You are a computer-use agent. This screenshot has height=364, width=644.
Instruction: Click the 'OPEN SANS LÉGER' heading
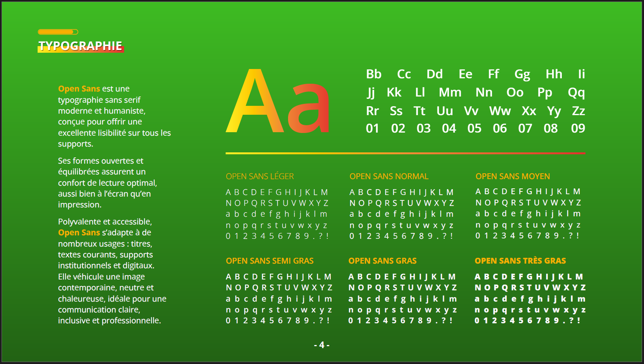pos(260,176)
